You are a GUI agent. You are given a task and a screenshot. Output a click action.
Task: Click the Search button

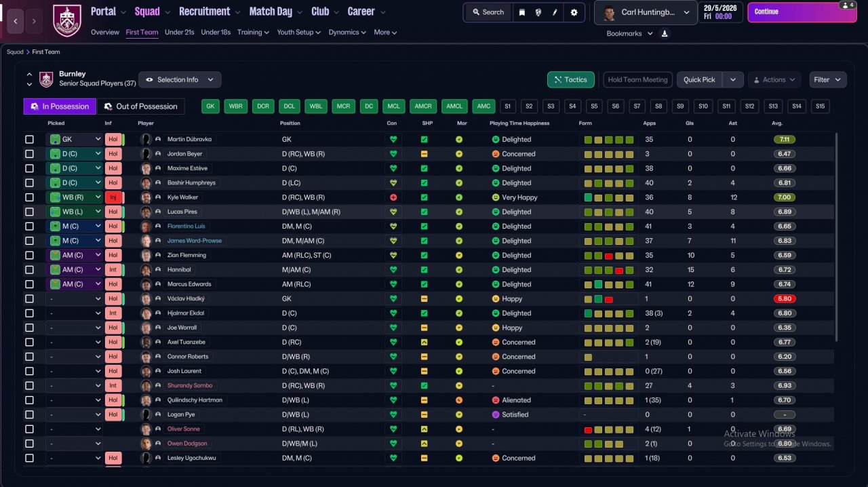487,12
